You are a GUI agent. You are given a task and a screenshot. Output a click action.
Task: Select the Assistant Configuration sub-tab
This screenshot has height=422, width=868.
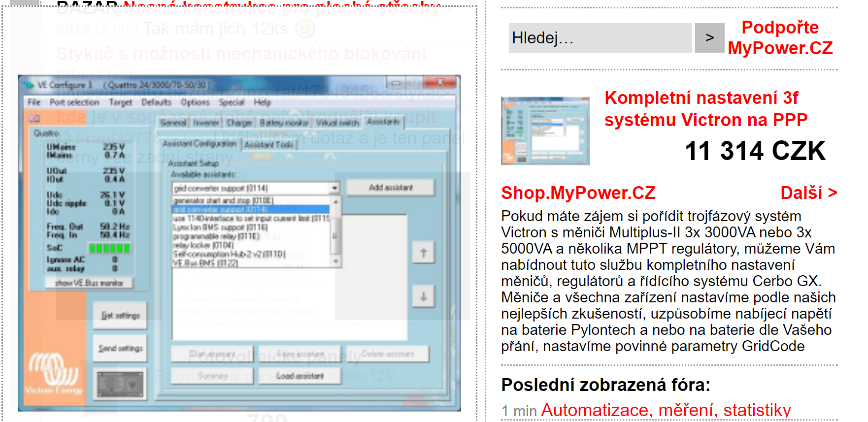coord(200,144)
